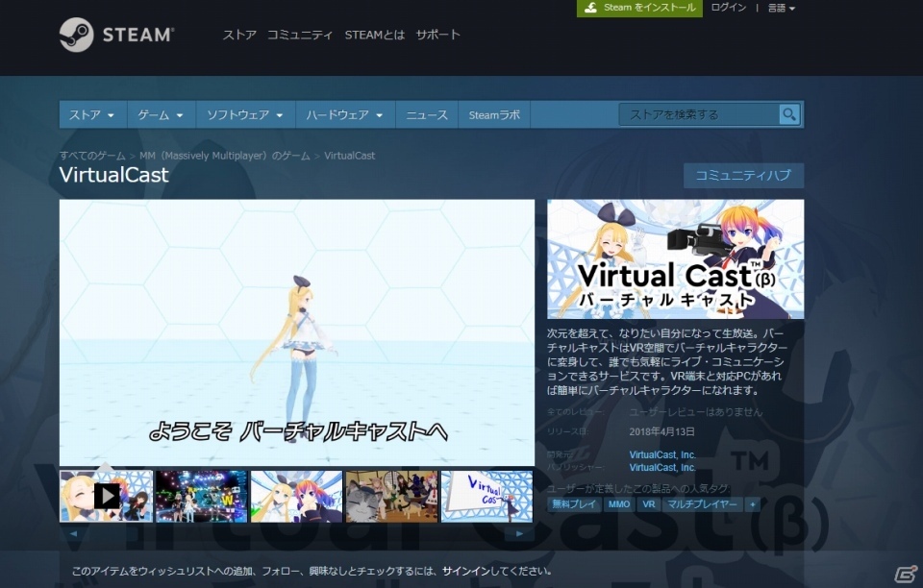Open サポート in the top header
923x588 pixels.
coord(438,35)
